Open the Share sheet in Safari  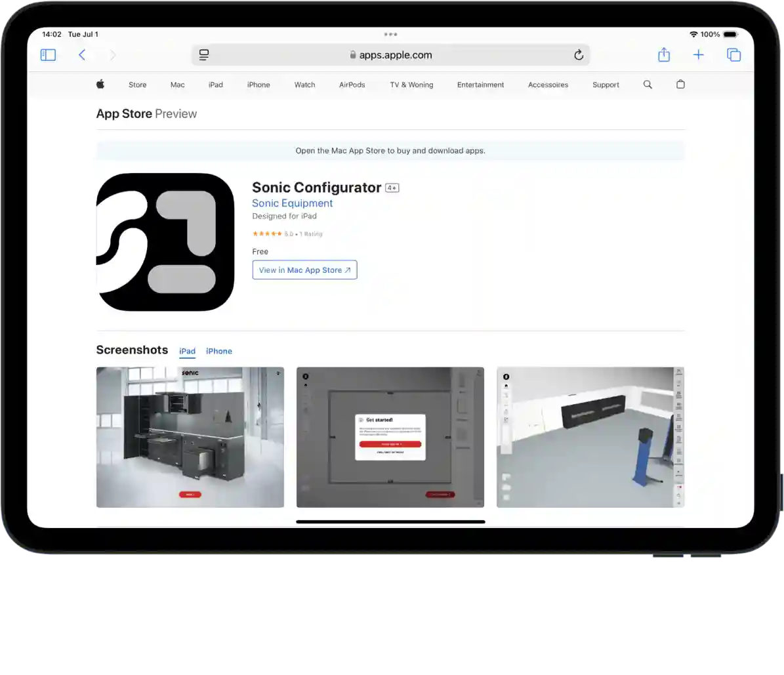pyautogui.click(x=664, y=55)
